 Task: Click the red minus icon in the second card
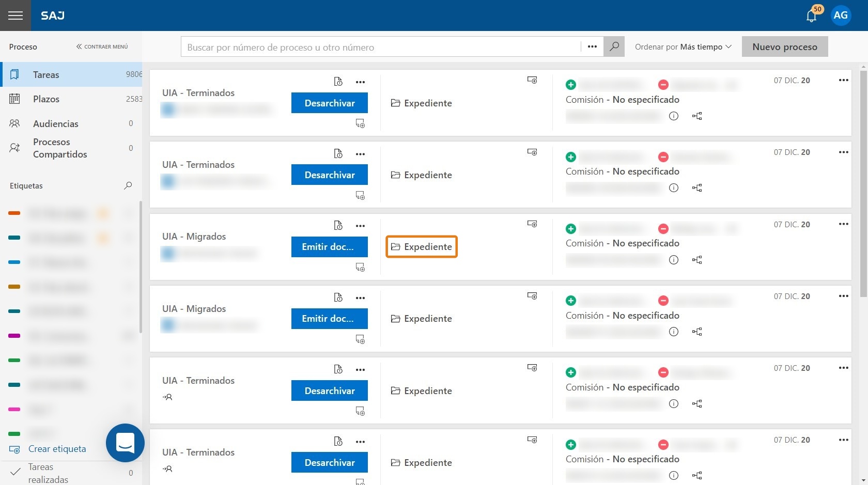[663, 157]
